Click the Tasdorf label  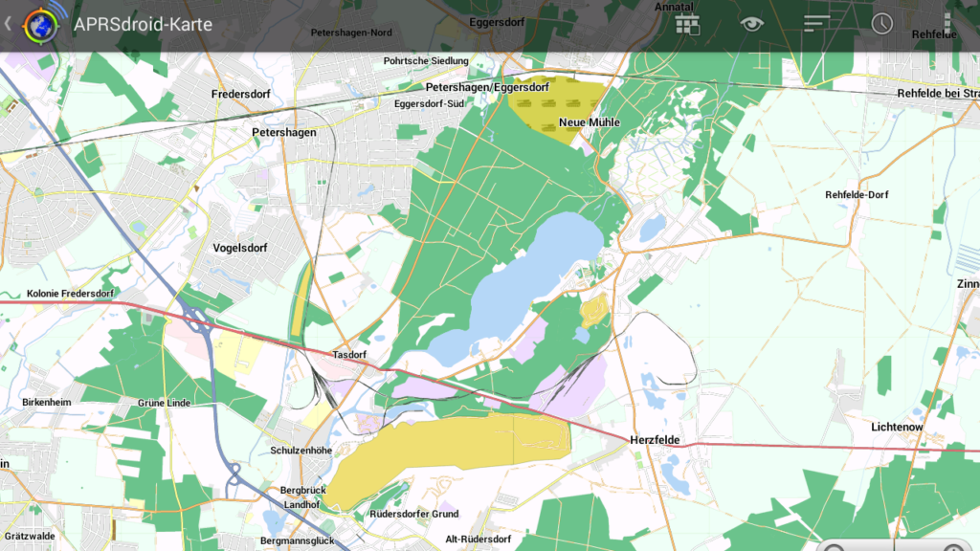(x=349, y=355)
